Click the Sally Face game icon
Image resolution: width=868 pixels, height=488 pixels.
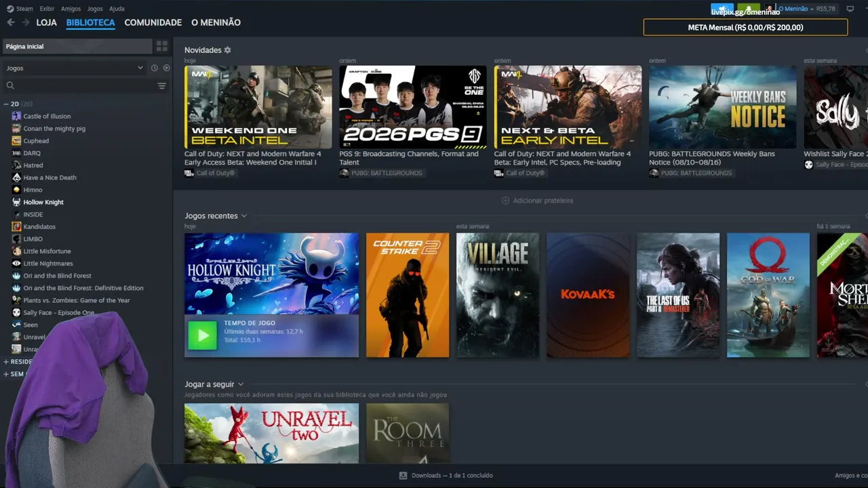coord(16,312)
